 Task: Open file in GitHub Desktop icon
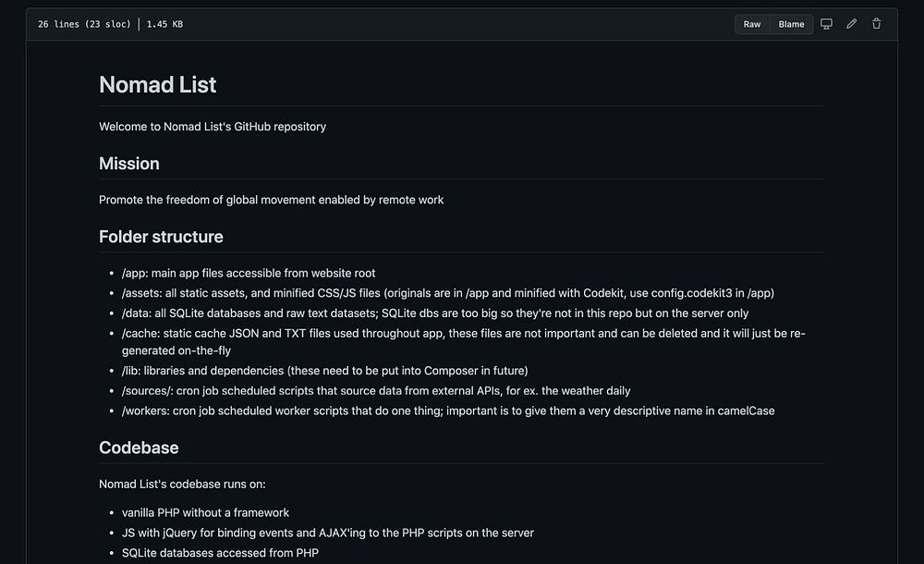point(826,24)
